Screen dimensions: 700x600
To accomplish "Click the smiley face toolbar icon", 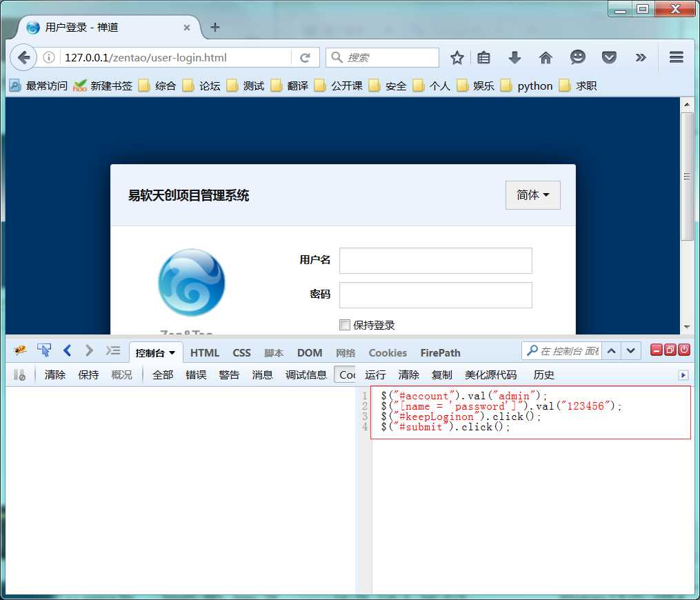I will 577,57.
